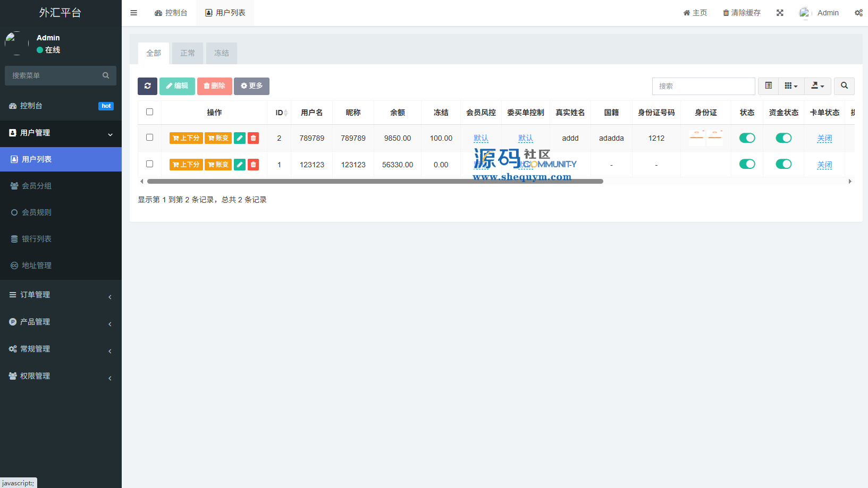Click red trash icon for user 123123
868x488 pixels.
(254, 165)
